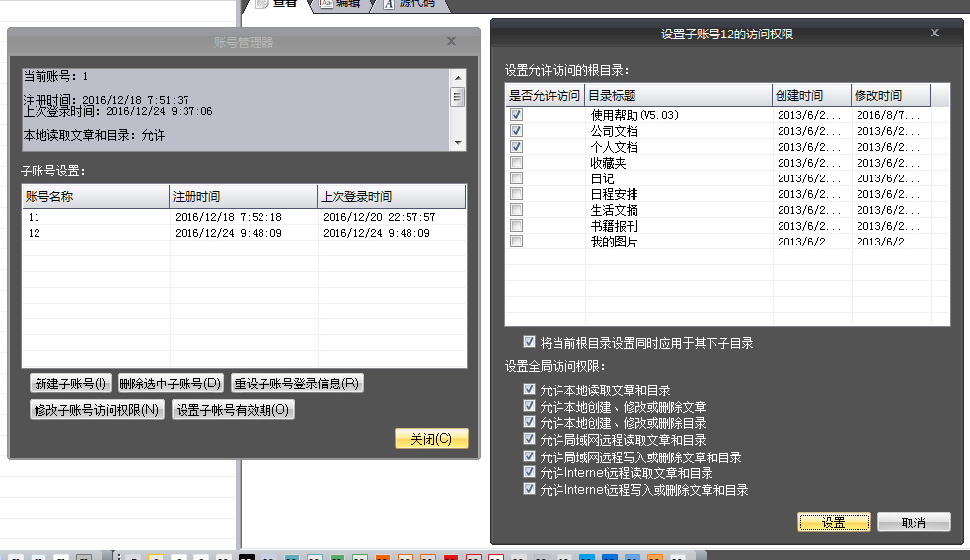Open 设置子账号有效期(O)
This screenshot has height=560, width=970.
point(233,410)
